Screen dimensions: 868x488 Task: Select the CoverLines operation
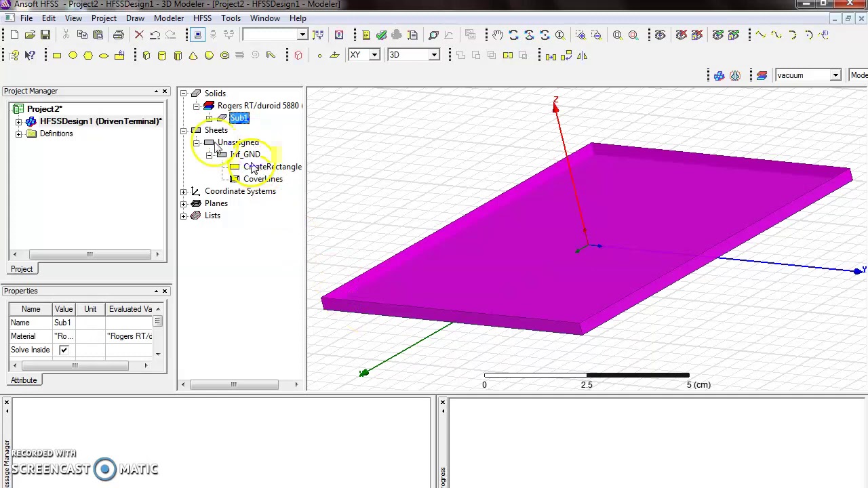pyautogui.click(x=263, y=179)
